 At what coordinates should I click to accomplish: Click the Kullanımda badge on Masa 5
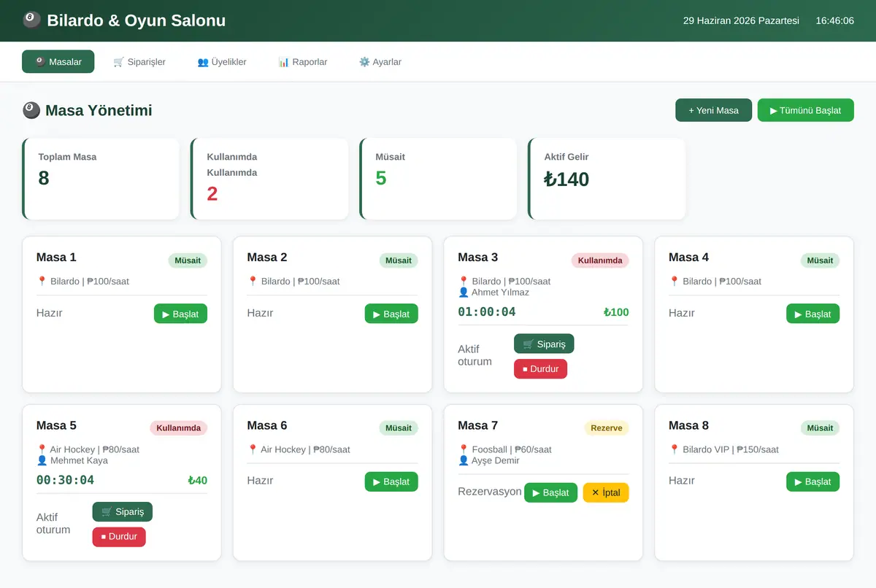tap(179, 428)
